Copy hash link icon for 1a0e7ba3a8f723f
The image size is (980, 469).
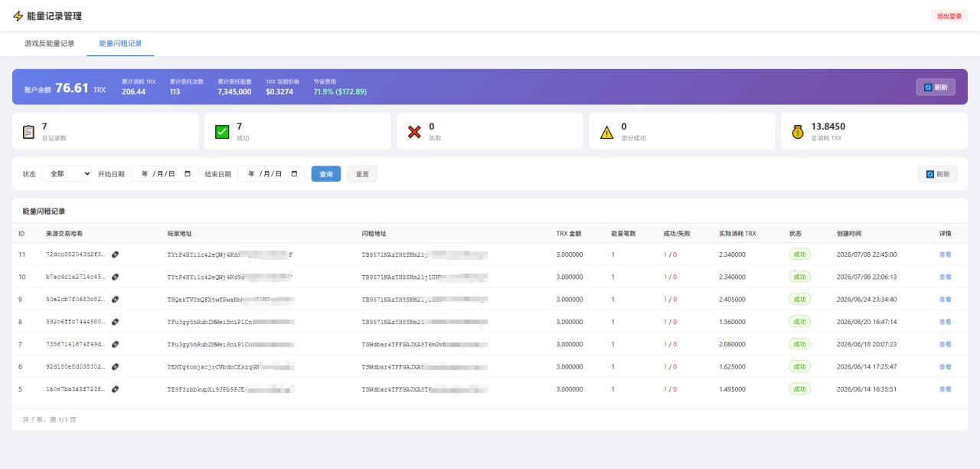[x=116, y=389]
